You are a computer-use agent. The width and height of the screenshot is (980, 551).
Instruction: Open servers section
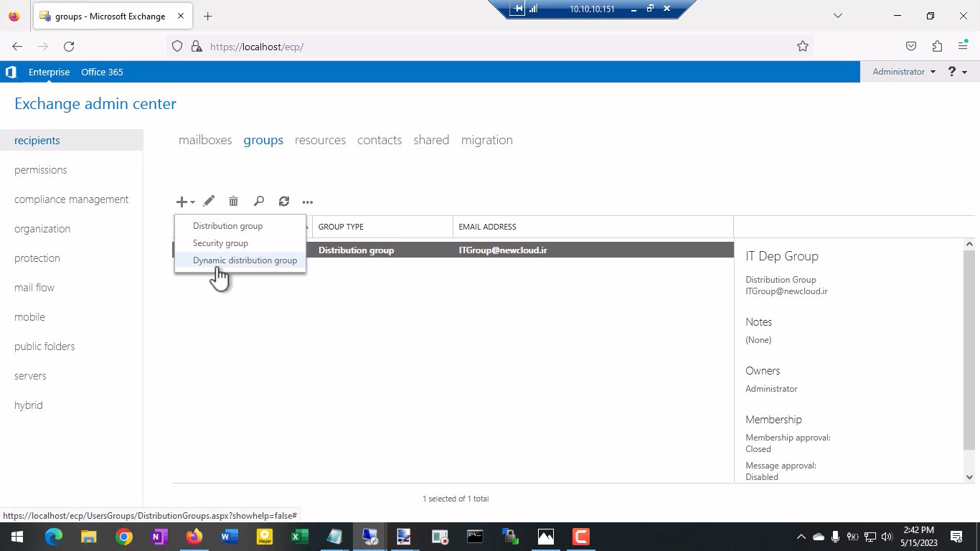[x=30, y=376]
